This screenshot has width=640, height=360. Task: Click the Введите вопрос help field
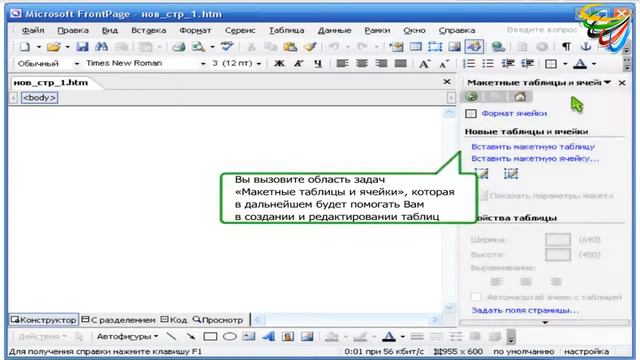pyautogui.click(x=542, y=30)
